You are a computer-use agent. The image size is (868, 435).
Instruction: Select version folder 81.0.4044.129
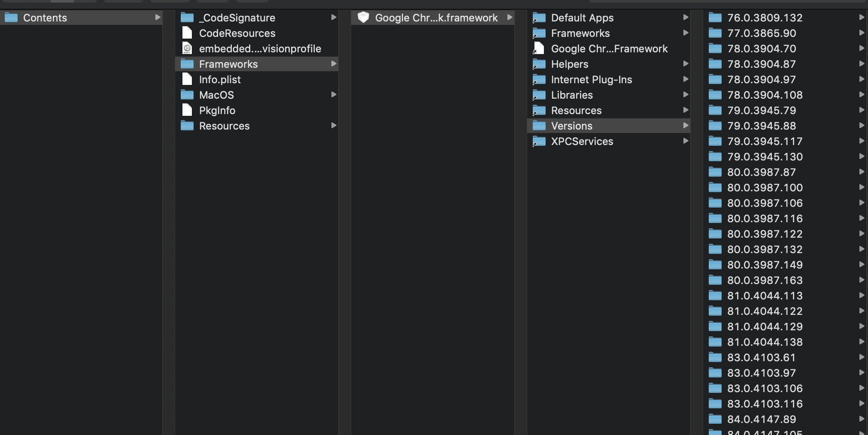[786, 326]
